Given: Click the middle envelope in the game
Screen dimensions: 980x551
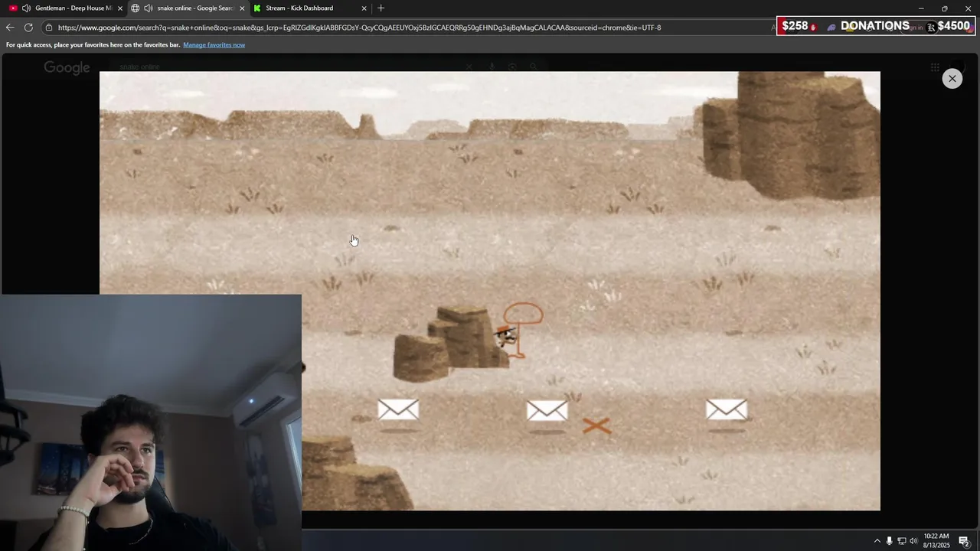Looking at the screenshot, I should (x=547, y=411).
